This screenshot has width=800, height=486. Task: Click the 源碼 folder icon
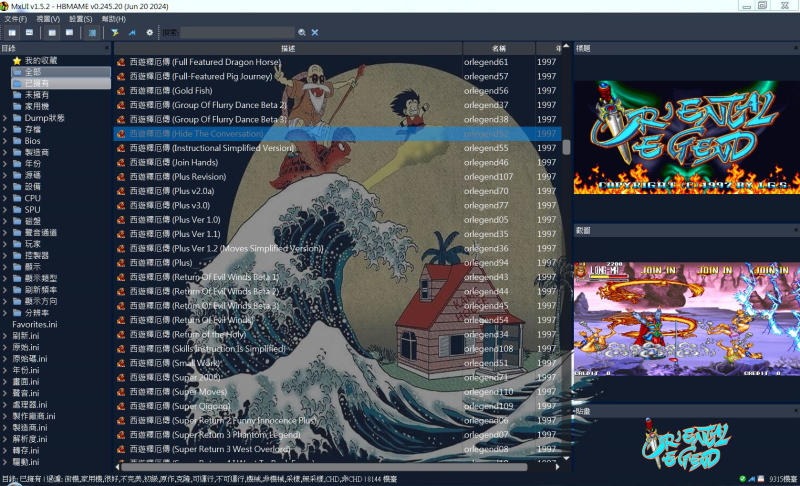(x=17, y=175)
